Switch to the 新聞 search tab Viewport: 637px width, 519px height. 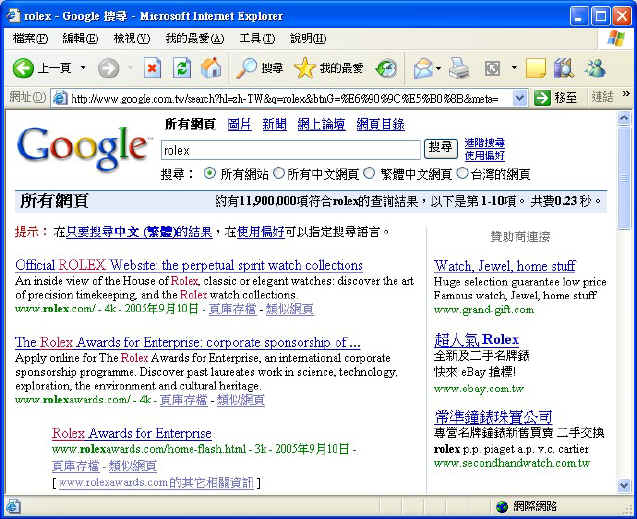274,124
